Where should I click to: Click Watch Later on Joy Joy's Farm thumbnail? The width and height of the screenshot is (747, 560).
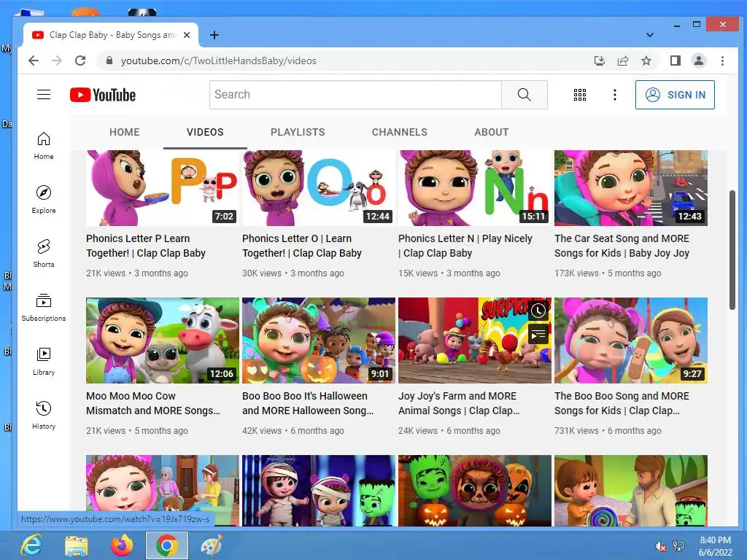538,311
